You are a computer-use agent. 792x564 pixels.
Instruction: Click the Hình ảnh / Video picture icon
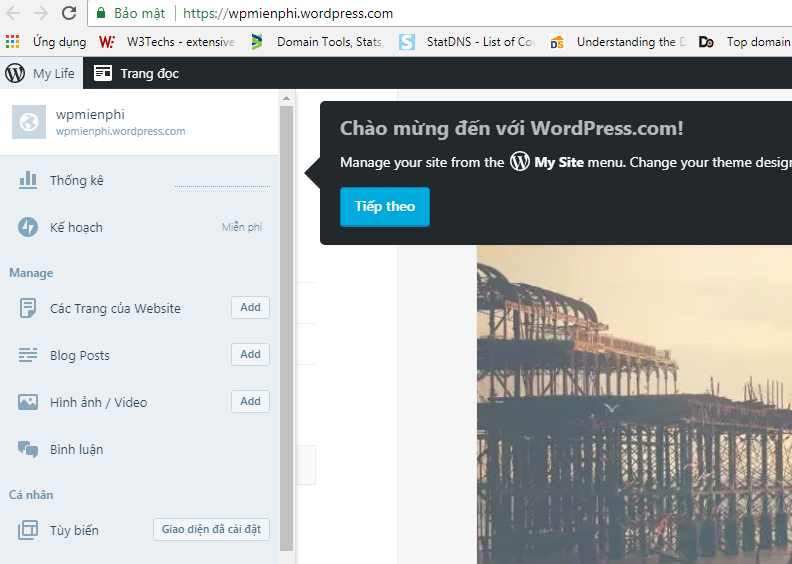28,402
